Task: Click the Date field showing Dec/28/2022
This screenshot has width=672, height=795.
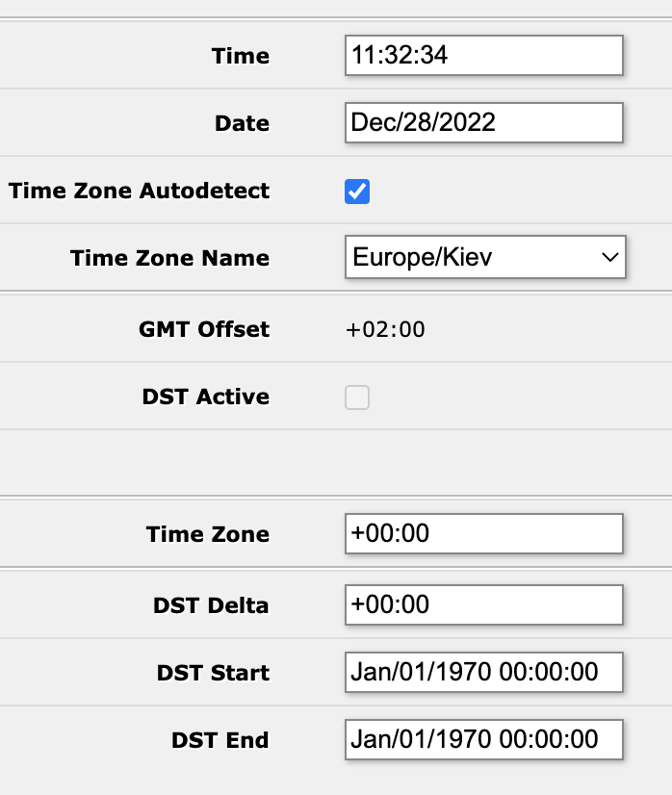Action: (x=483, y=123)
